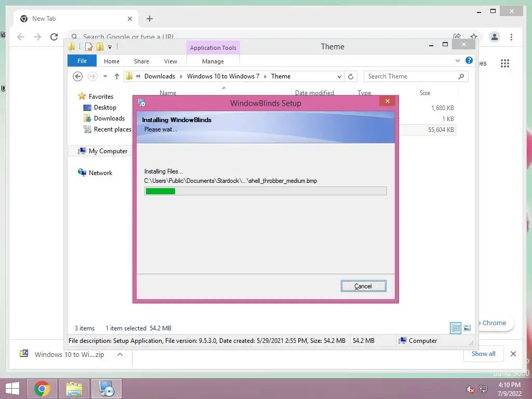532x399 pixels.
Task: Switch to the Home ribbon tab
Action: tap(112, 61)
